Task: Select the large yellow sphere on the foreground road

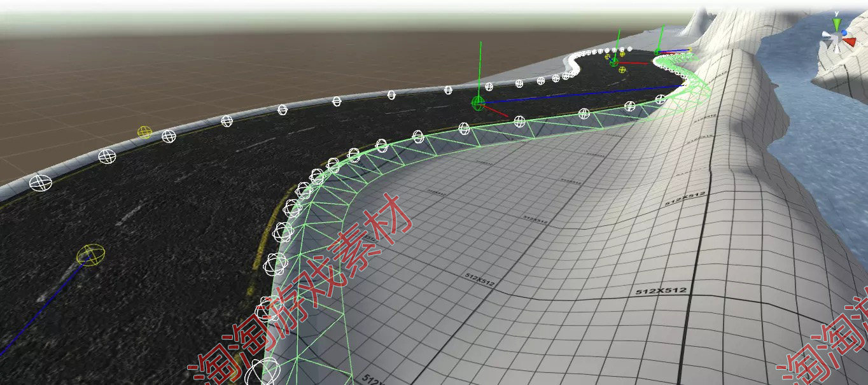Action: pyautogui.click(x=90, y=255)
